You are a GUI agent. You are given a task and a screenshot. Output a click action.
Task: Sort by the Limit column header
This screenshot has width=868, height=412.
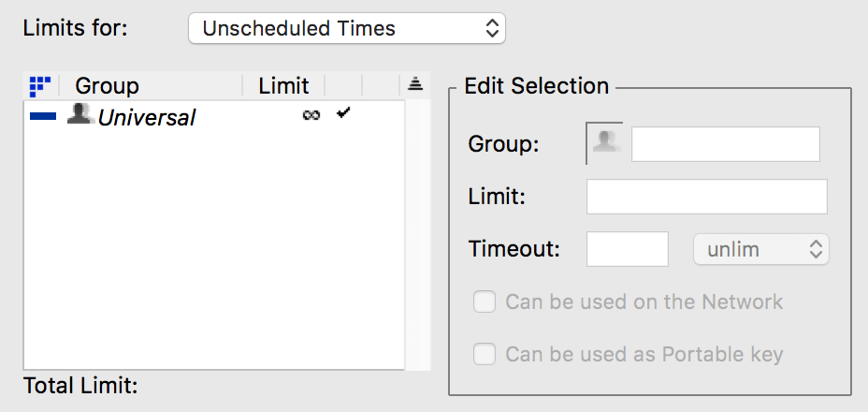(283, 86)
